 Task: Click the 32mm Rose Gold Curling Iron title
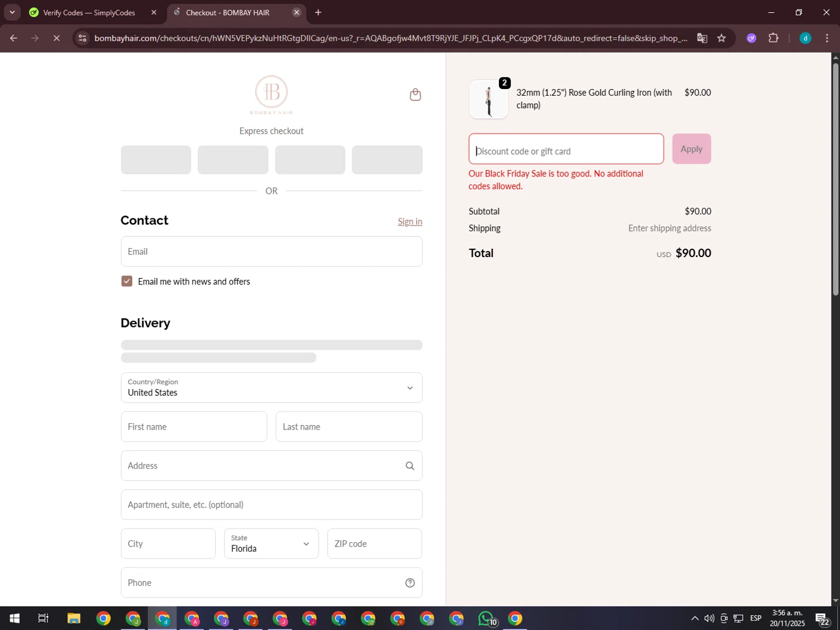point(594,99)
